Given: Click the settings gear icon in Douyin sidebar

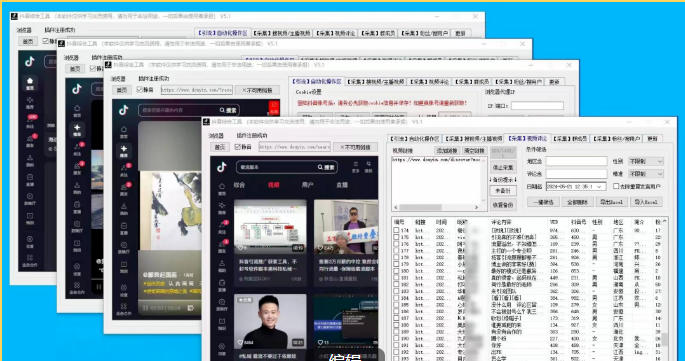Looking at the screenshot, I should [222, 348].
